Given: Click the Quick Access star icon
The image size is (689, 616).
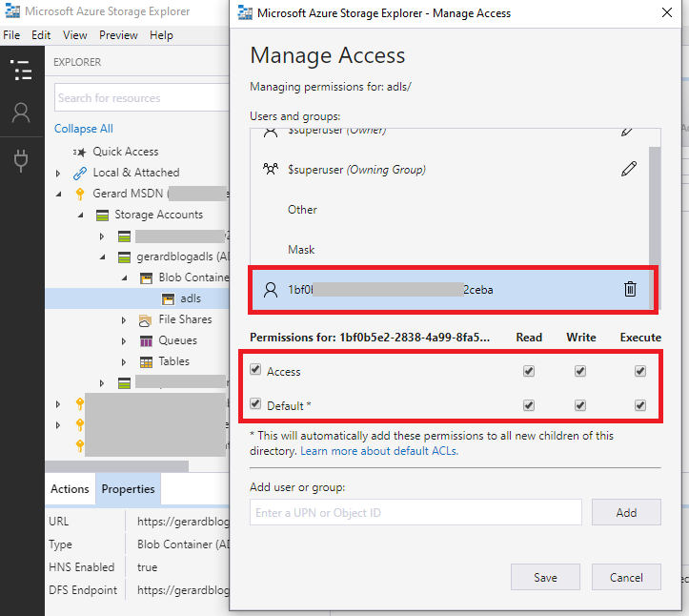Looking at the screenshot, I should (79, 153).
